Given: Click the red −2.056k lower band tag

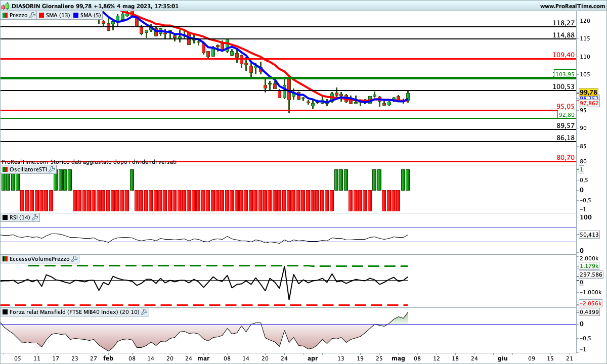Looking at the screenshot, I should tap(589, 303).
